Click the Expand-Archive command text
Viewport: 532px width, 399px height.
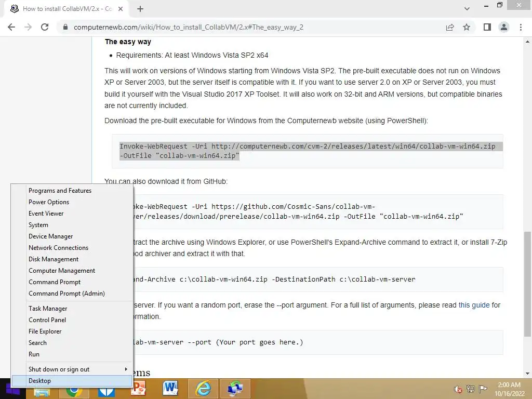tap(274, 279)
